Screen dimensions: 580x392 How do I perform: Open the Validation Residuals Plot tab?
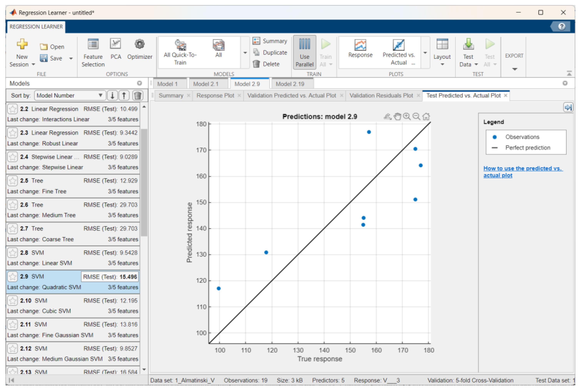pyautogui.click(x=381, y=96)
